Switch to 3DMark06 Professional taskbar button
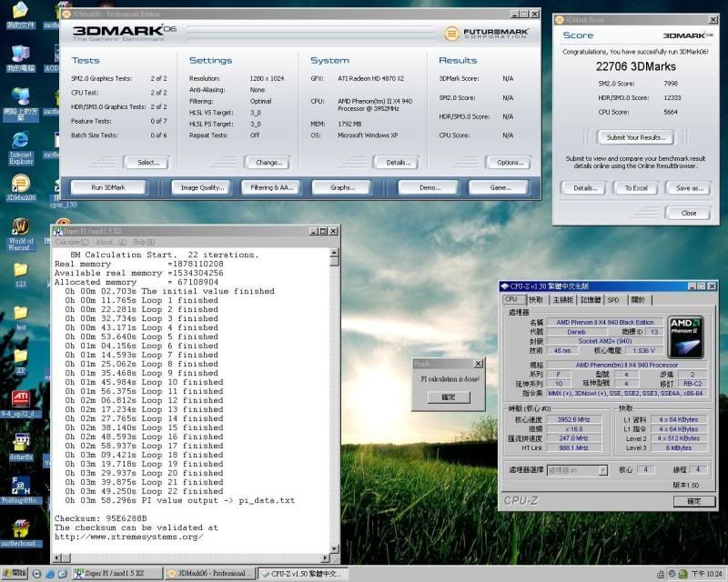 point(210,574)
